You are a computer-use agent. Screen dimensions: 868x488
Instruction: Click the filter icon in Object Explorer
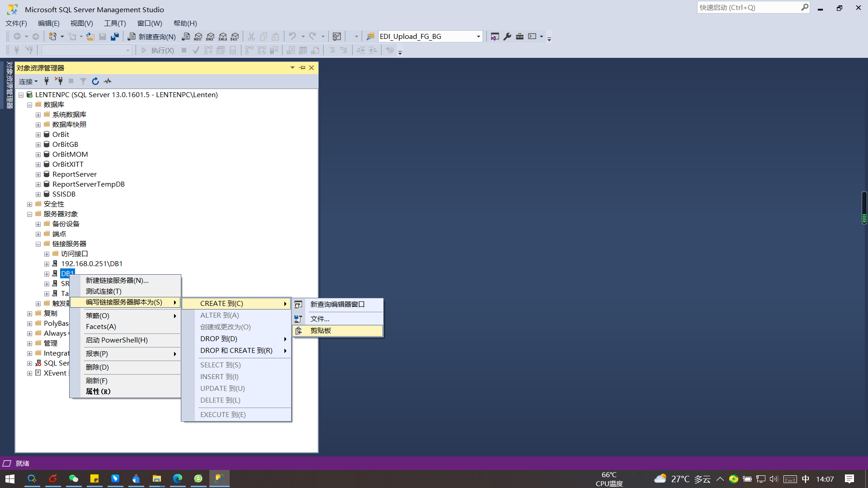click(x=83, y=81)
